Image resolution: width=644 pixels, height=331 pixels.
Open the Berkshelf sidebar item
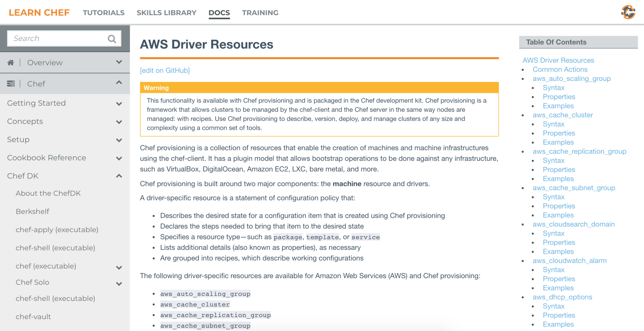(x=32, y=211)
